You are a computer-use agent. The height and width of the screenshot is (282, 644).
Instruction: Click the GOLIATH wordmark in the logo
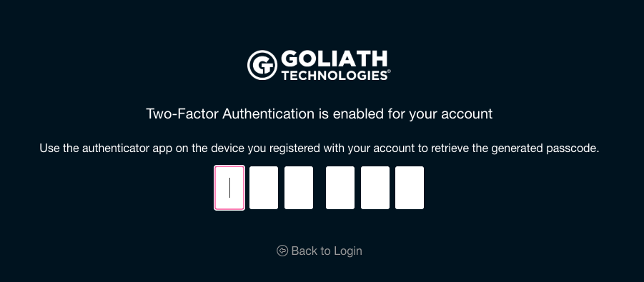tap(334, 59)
